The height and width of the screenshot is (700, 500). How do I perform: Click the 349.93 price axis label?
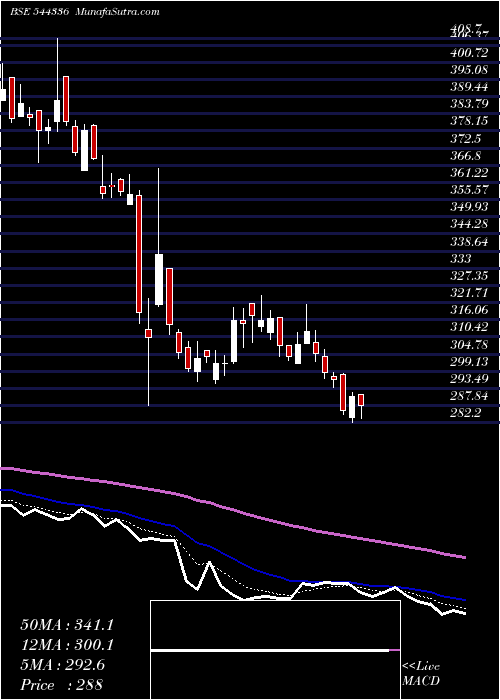(469, 207)
